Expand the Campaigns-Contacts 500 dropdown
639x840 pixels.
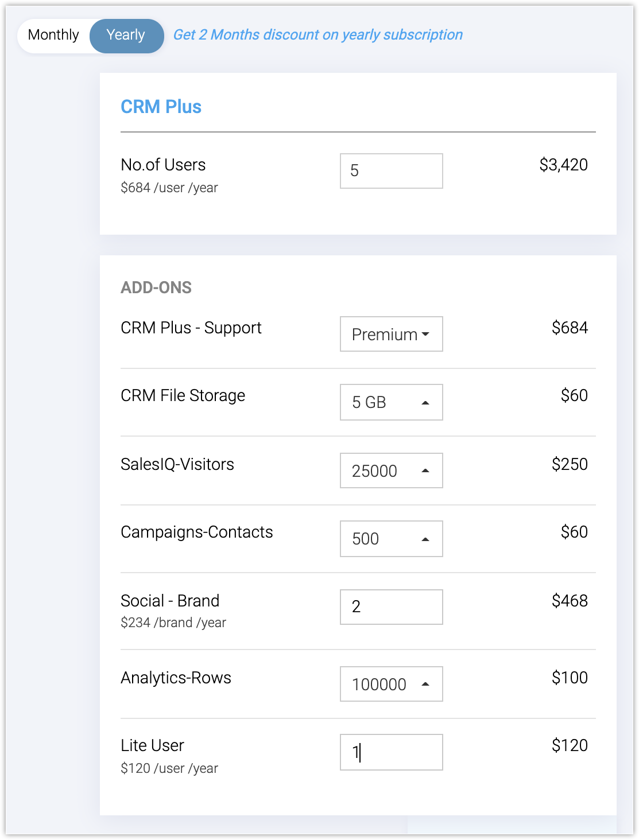point(391,539)
